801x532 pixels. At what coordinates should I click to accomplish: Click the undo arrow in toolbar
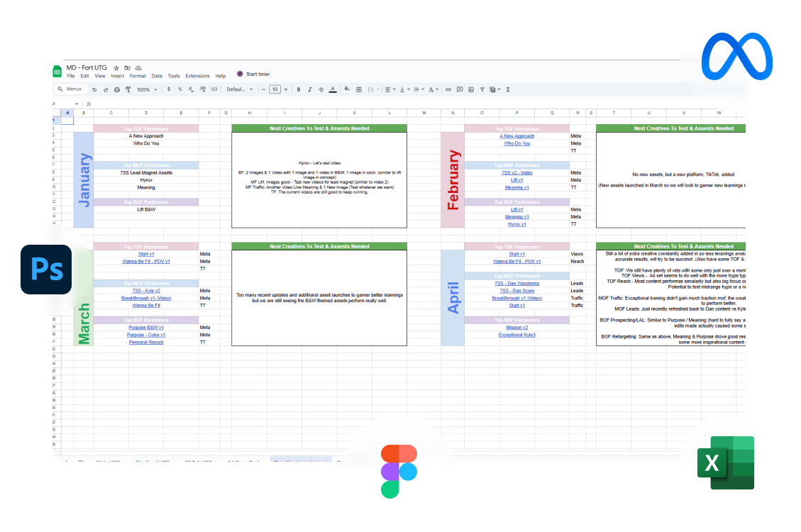point(94,89)
